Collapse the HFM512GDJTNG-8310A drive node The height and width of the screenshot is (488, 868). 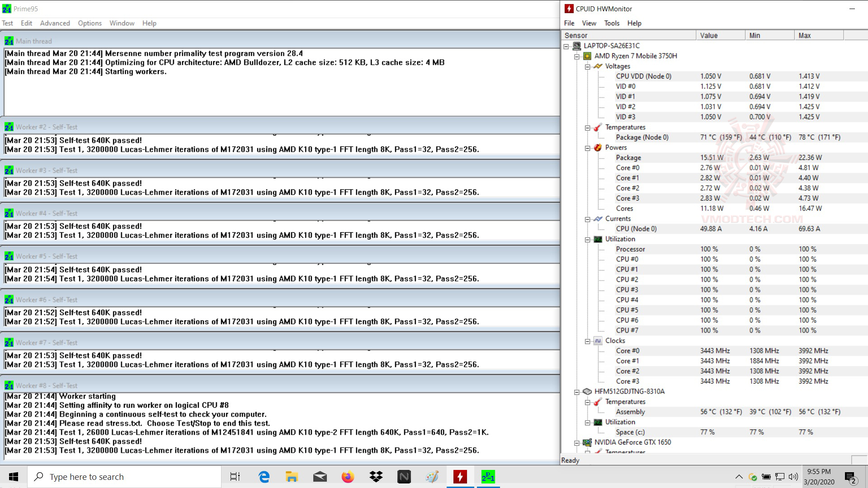[577, 392]
